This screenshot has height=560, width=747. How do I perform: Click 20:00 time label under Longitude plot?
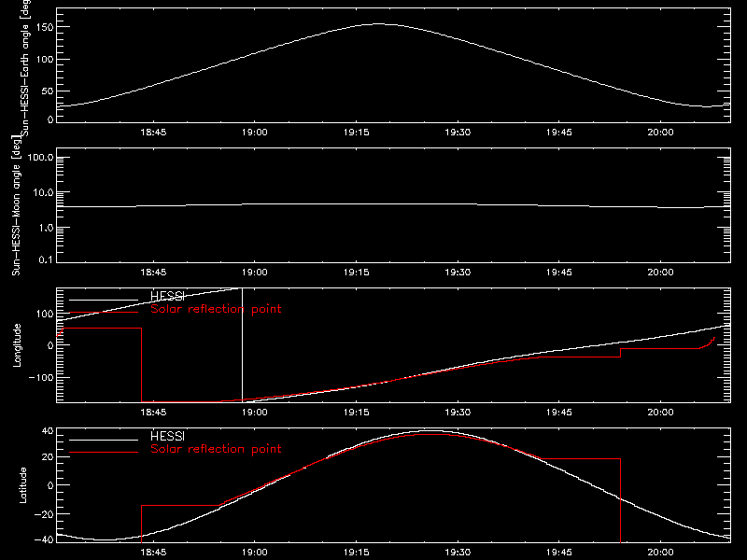click(661, 413)
